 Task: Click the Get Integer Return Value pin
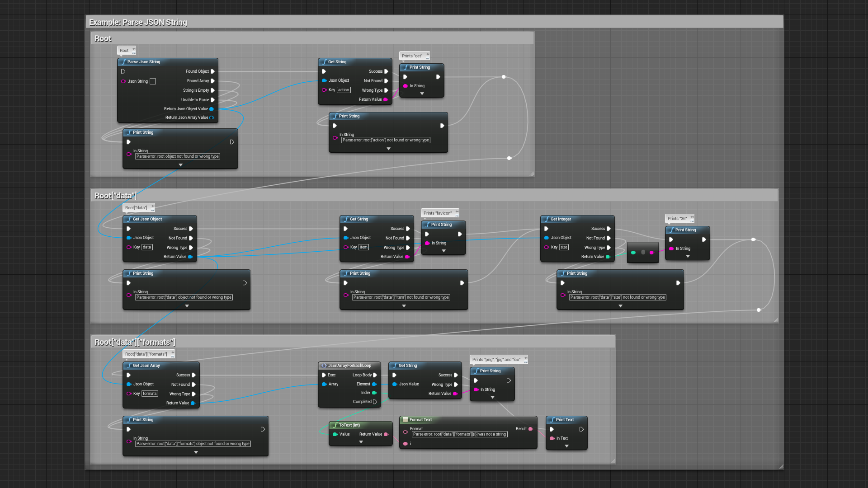[x=608, y=257]
